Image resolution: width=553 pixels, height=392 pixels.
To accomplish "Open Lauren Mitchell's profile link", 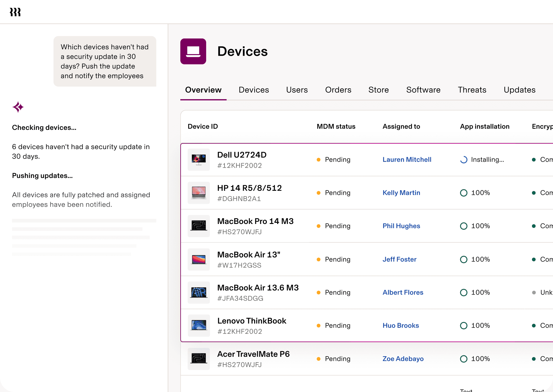I will 407,160.
